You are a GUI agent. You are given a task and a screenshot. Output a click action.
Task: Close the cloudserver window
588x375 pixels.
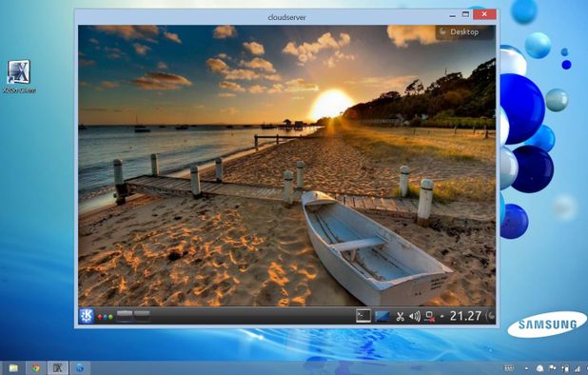tap(484, 14)
